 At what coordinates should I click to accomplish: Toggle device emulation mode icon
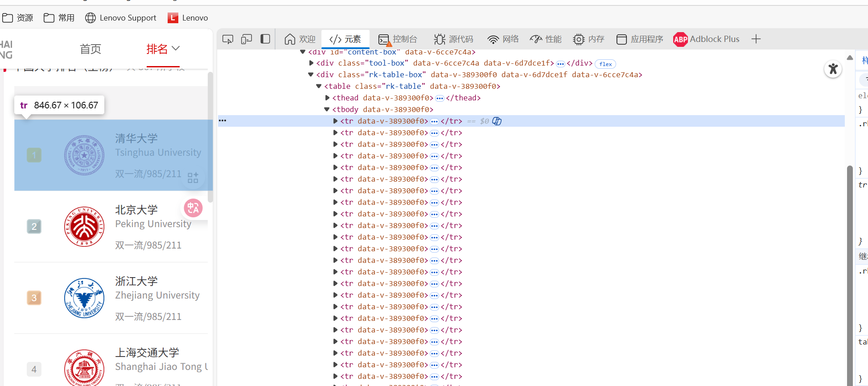coord(247,39)
